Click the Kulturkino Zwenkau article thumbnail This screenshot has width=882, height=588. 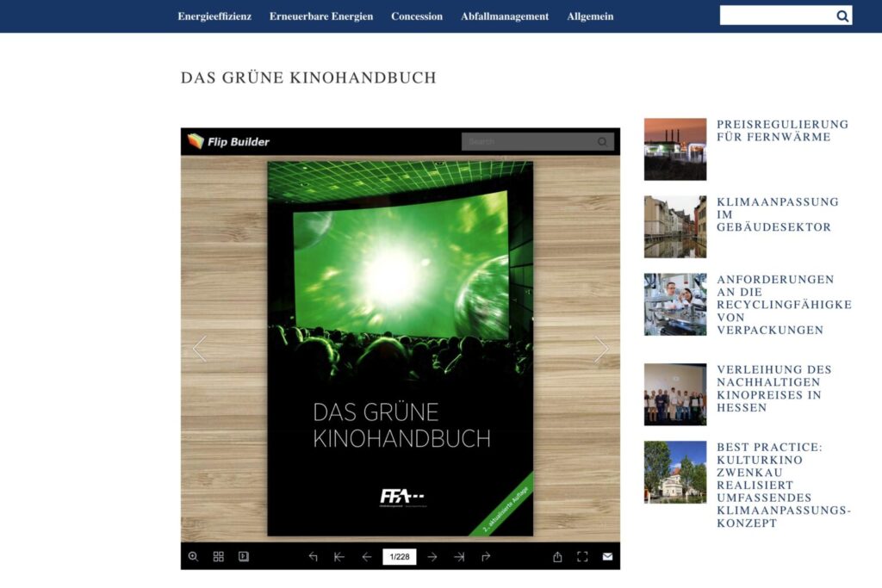point(675,472)
